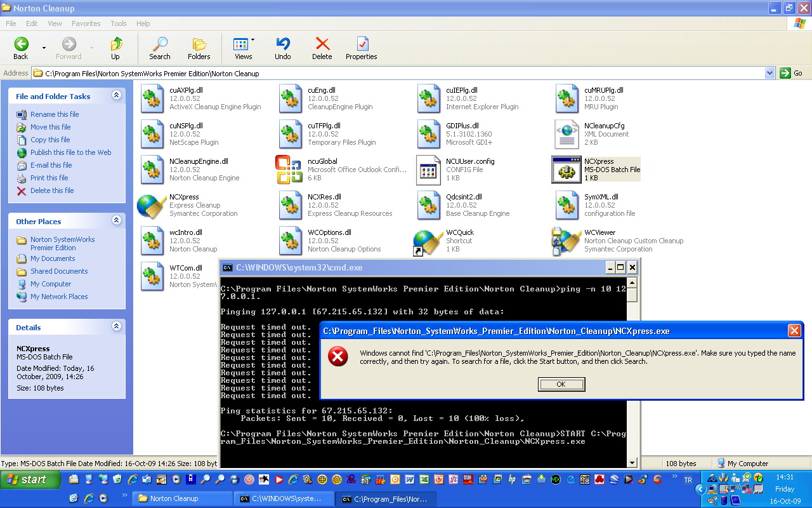Select the WCOptions.dll file icon

tap(291, 241)
